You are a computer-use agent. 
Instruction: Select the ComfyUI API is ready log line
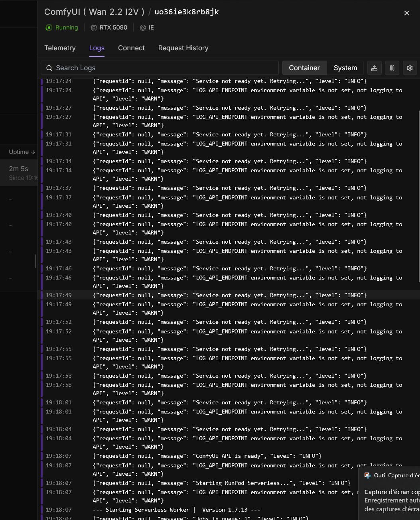[x=229, y=456]
